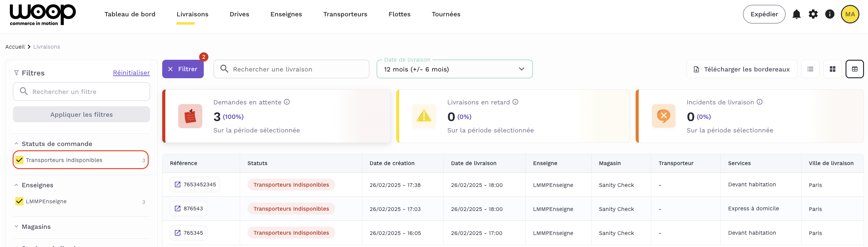The image size is (868, 247).
Task: Click the information icon in the header
Action: click(x=829, y=14)
